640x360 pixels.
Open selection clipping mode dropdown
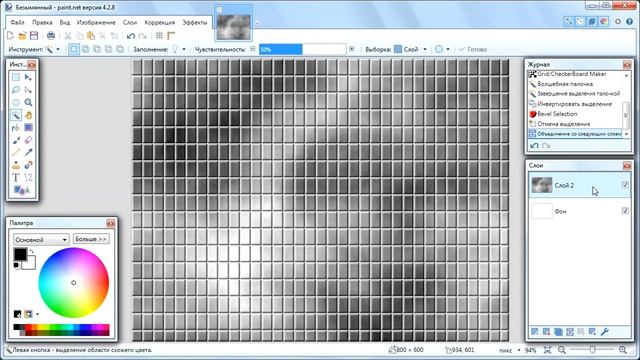(442, 49)
